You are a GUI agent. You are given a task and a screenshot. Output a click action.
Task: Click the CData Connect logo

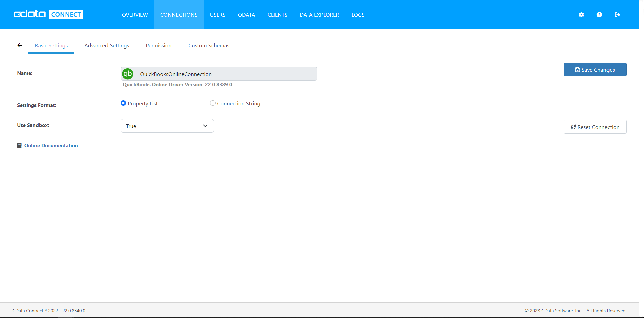(48, 14)
